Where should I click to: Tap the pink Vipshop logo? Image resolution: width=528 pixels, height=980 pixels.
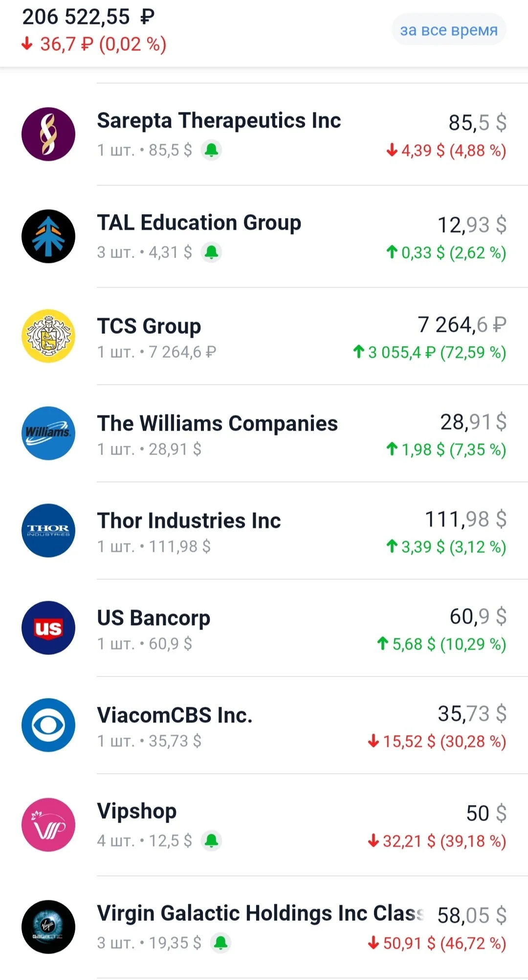pos(48,825)
